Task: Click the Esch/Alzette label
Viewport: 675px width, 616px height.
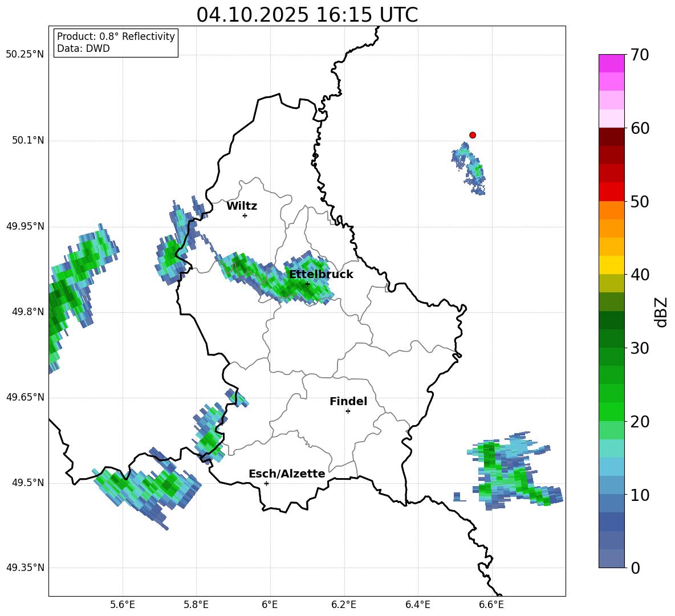Action: tap(287, 474)
